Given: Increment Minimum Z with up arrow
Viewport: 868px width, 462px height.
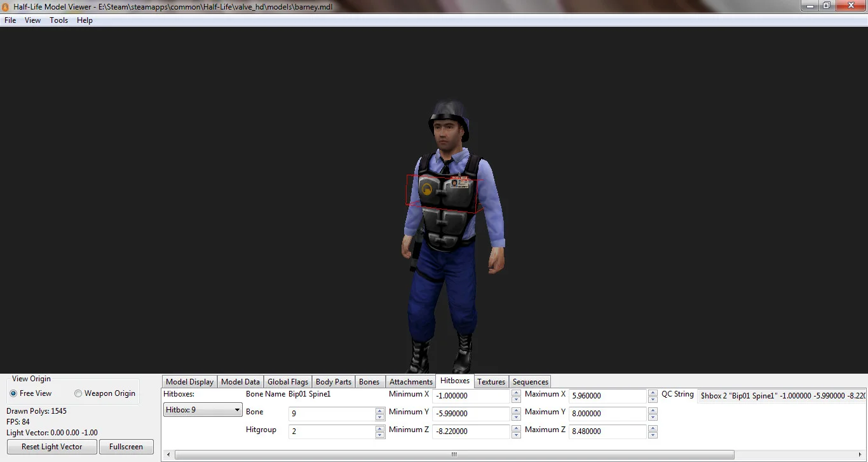Looking at the screenshot, I should [515, 428].
